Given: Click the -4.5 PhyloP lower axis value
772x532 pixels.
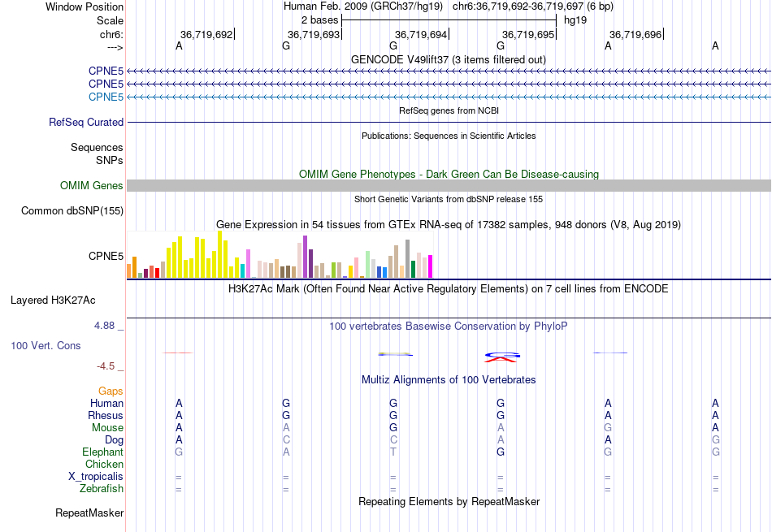Looking at the screenshot, I should click(x=106, y=366).
